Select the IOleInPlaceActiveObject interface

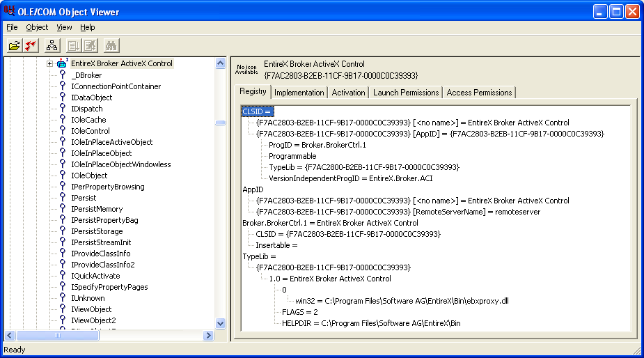pos(111,142)
